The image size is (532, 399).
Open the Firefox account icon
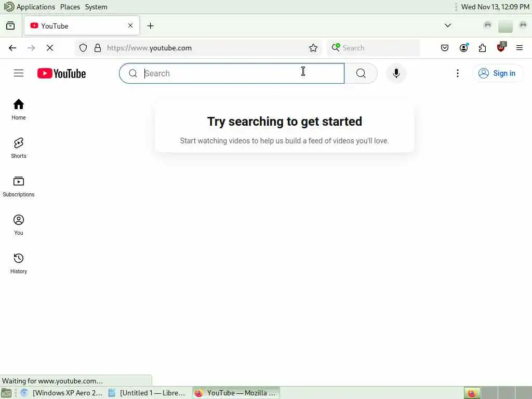(464, 48)
